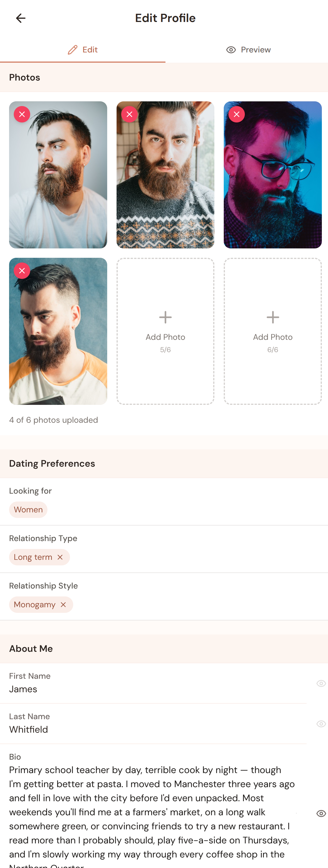Remove the neon-lit glasses photo

[x=236, y=114]
